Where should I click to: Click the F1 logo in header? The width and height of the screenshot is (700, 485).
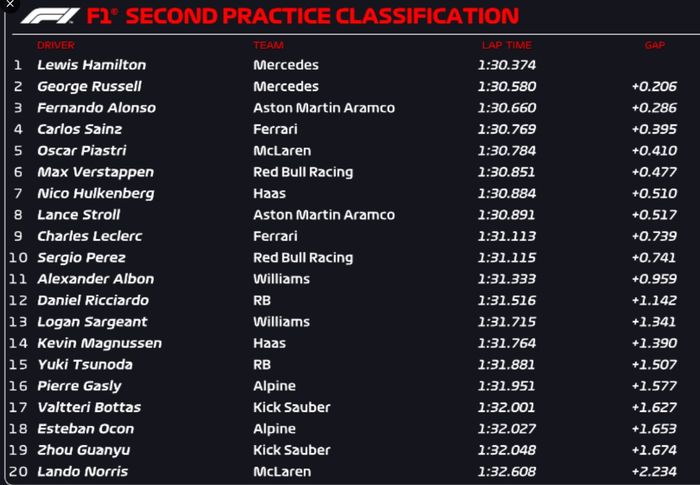(50, 17)
